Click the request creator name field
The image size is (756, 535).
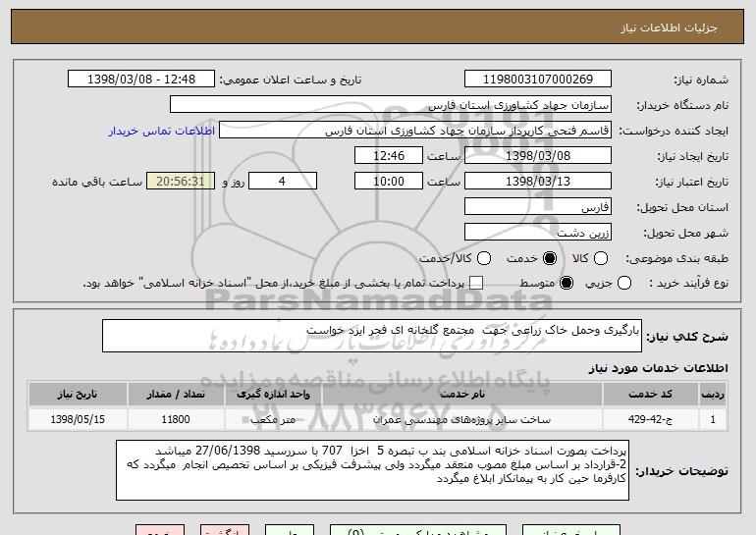(x=415, y=131)
